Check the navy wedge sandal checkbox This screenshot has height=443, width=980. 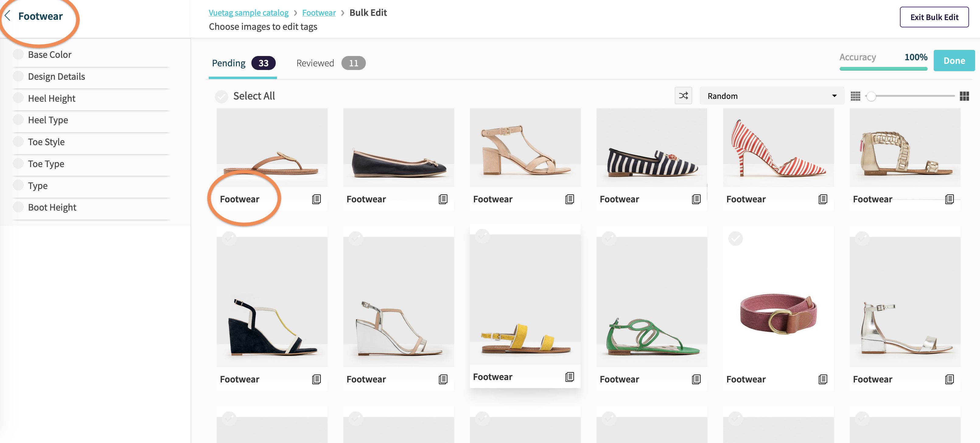(x=229, y=239)
